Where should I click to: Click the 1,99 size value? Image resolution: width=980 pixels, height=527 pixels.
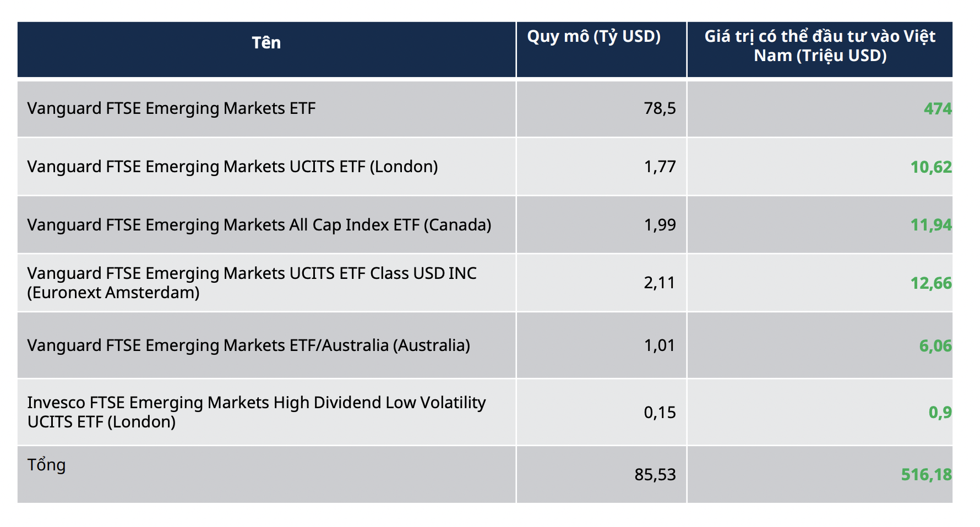click(x=660, y=225)
